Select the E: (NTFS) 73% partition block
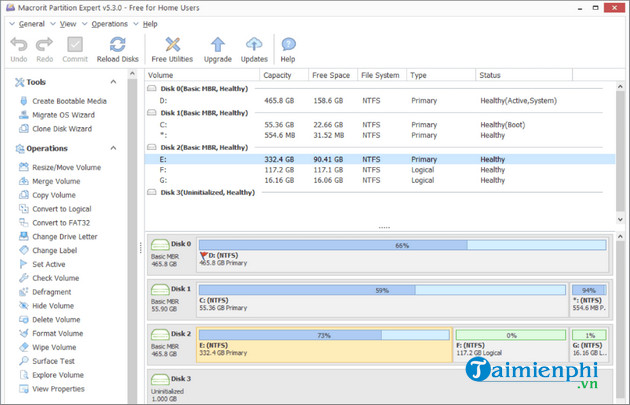630x405 pixels. (324, 345)
